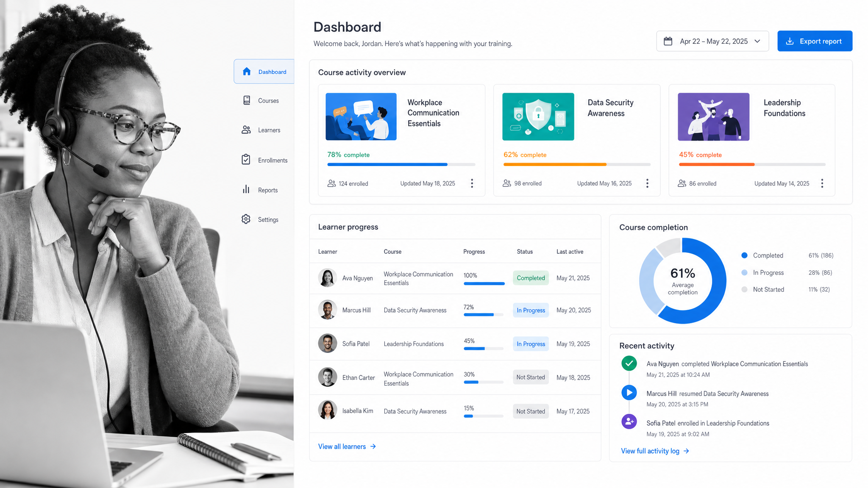Image resolution: width=868 pixels, height=488 pixels.
Task: Click the In Progress badge for Marcus Hill
Action: [x=531, y=310]
